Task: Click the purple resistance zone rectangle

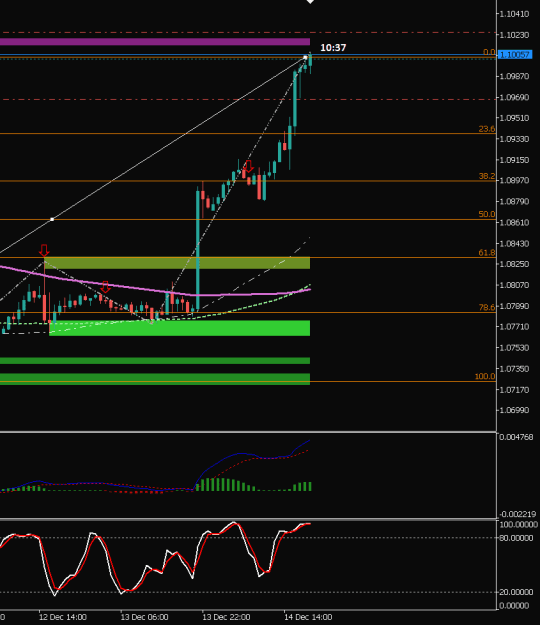Action: click(x=155, y=42)
